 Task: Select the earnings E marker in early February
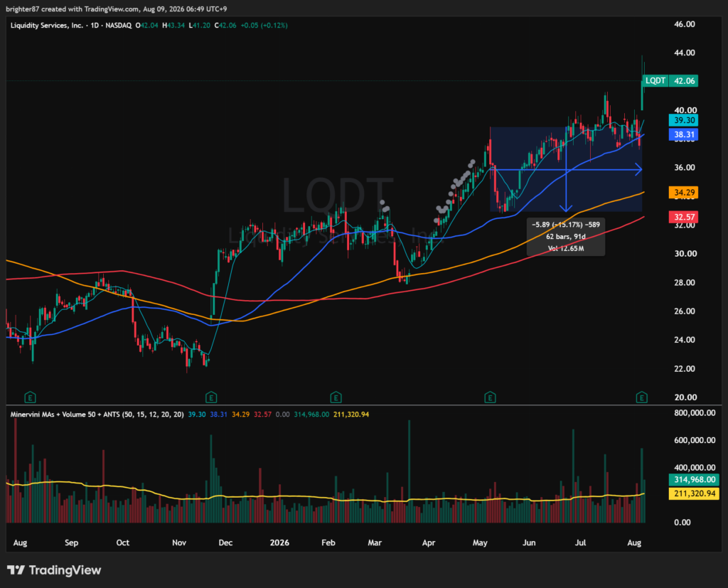336,397
